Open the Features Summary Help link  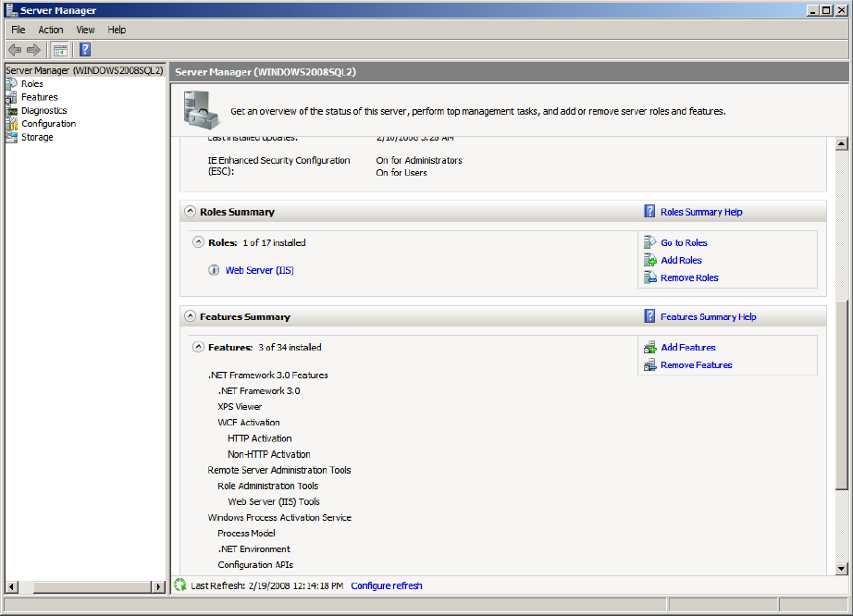coord(709,317)
